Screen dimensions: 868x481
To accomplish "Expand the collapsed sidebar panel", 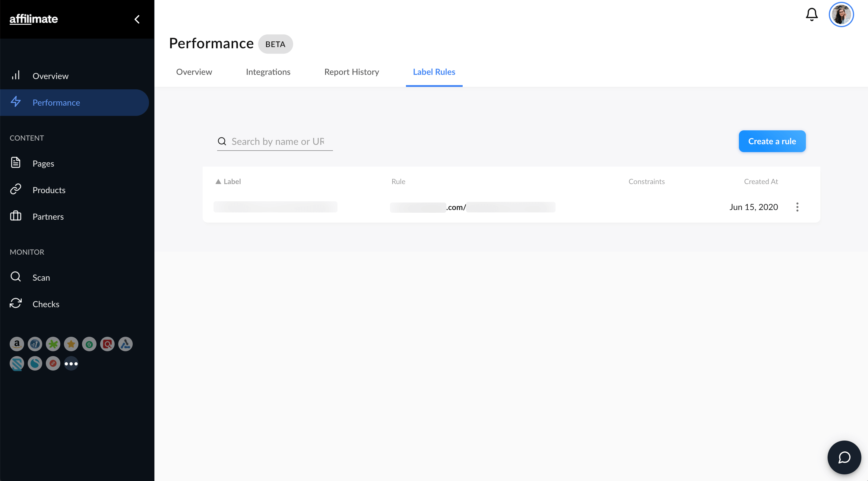I will [136, 19].
